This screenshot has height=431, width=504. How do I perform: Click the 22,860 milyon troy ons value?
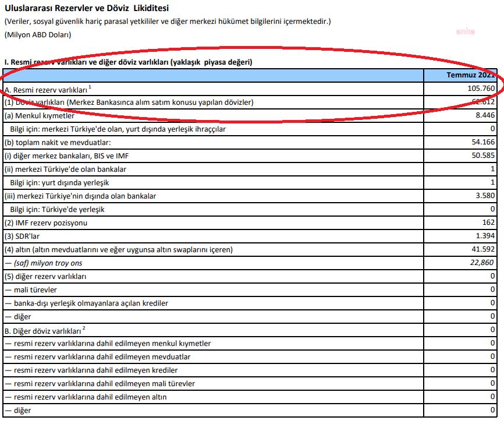click(x=482, y=263)
